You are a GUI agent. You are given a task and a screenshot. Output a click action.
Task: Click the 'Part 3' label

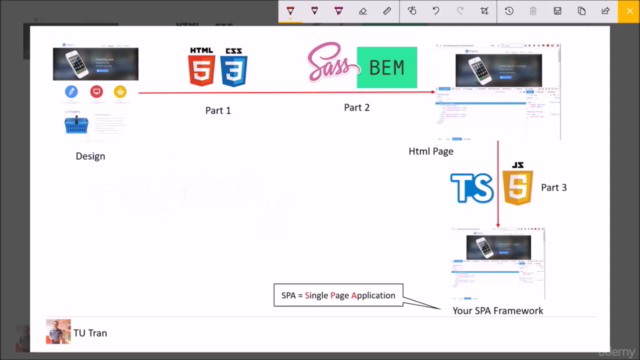(554, 187)
